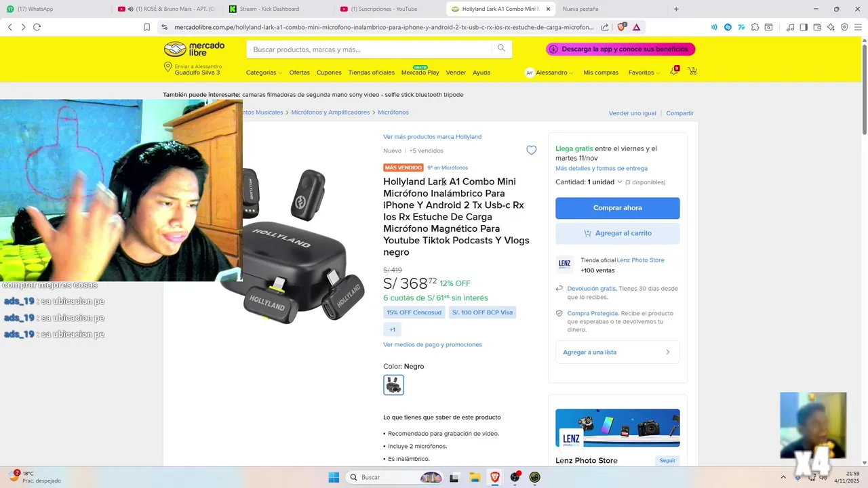Open Vender in nav menu
The width and height of the screenshot is (868, 488).
coord(456,73)
